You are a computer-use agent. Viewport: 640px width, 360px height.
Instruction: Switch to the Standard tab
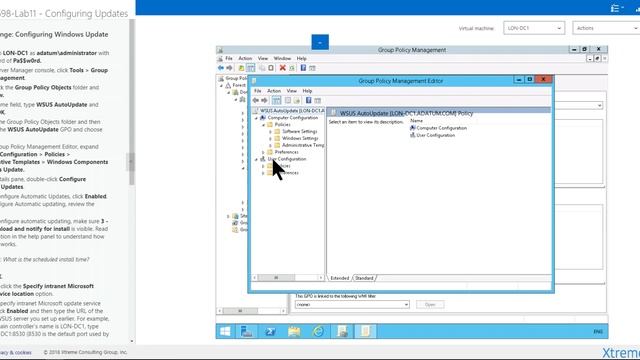pos(364,278)
